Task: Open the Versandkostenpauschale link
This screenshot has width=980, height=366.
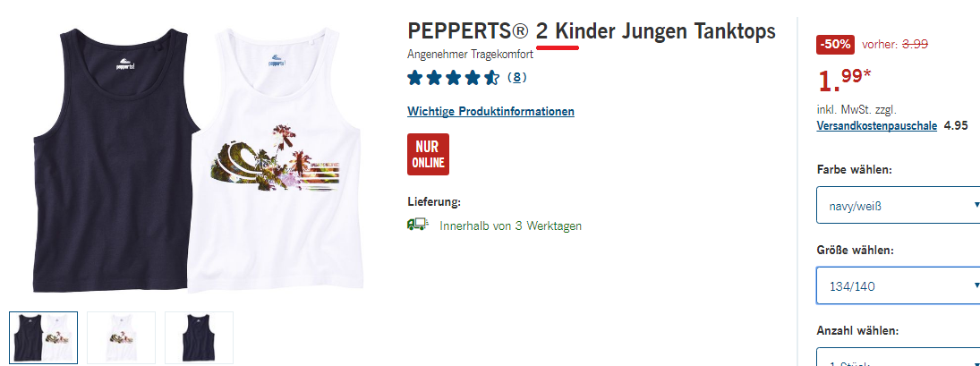Action: point(877,125)
